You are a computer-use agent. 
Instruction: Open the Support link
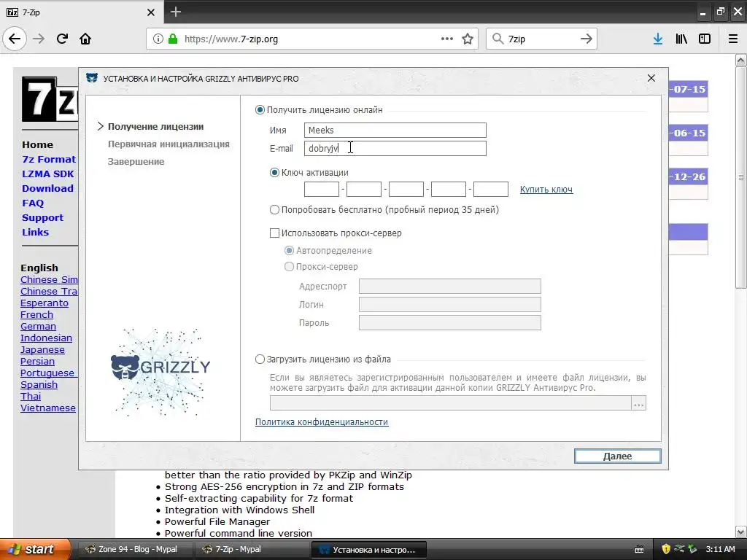[x=42, y=217]
